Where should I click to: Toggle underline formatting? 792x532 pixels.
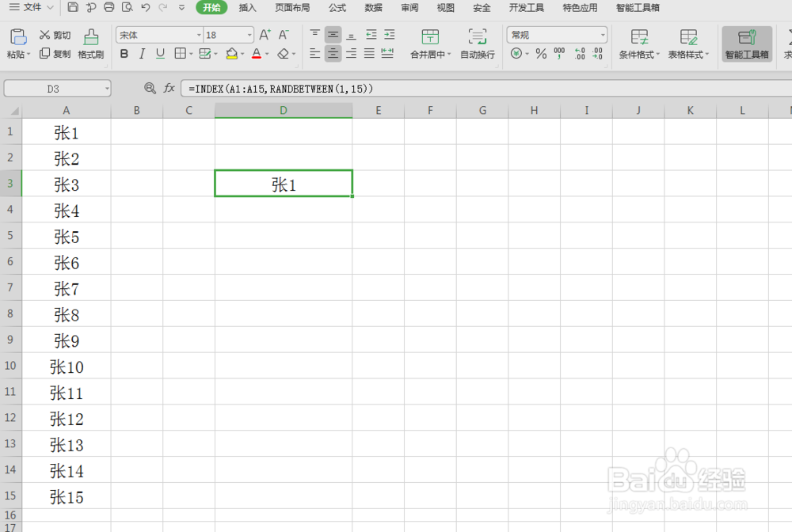160,54
